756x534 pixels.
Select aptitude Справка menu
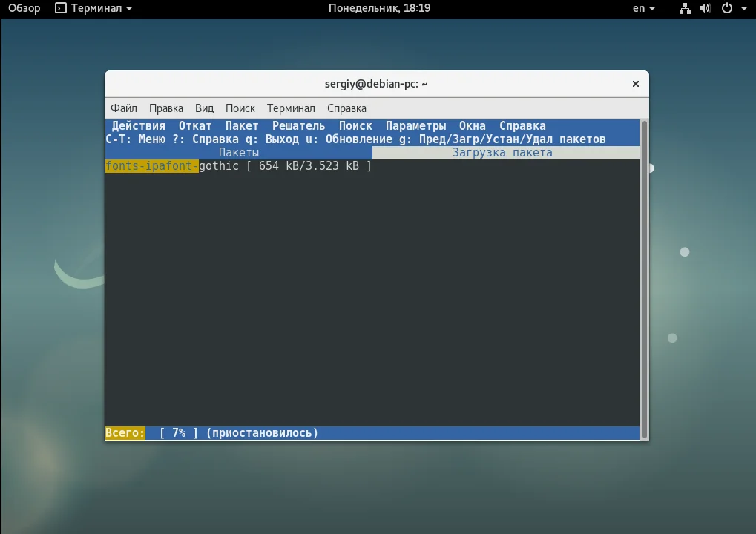(522, 126)
